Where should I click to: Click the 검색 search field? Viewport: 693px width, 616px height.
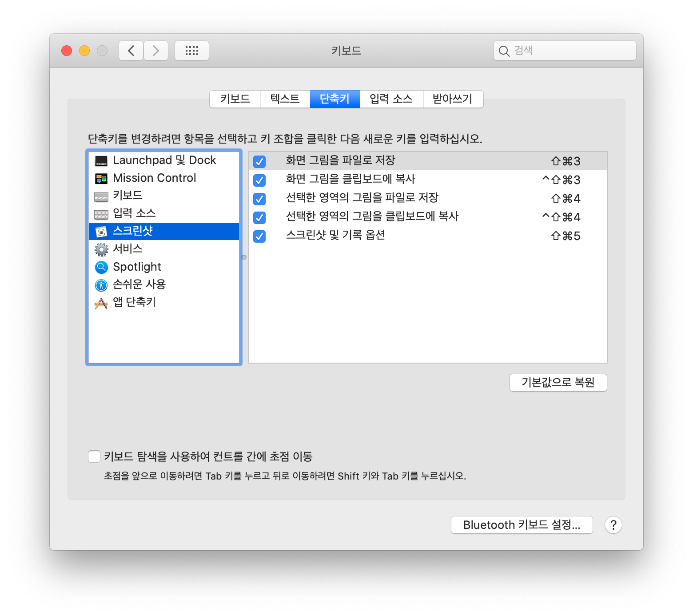tap(564, 50)
